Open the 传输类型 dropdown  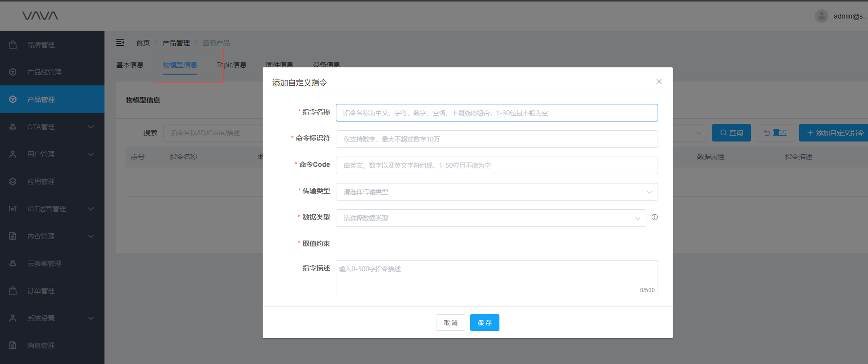coord(496,192)
